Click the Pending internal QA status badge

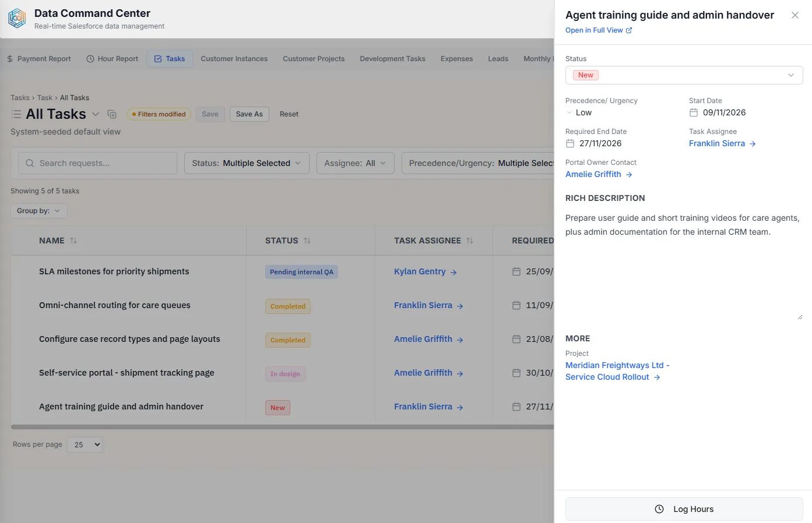(x=301, y=272)
